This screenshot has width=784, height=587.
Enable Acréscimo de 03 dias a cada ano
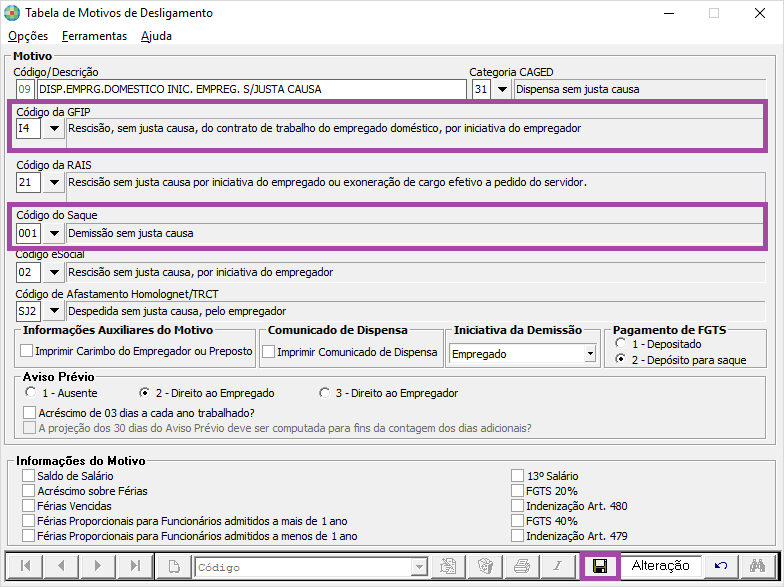[30, 412]
